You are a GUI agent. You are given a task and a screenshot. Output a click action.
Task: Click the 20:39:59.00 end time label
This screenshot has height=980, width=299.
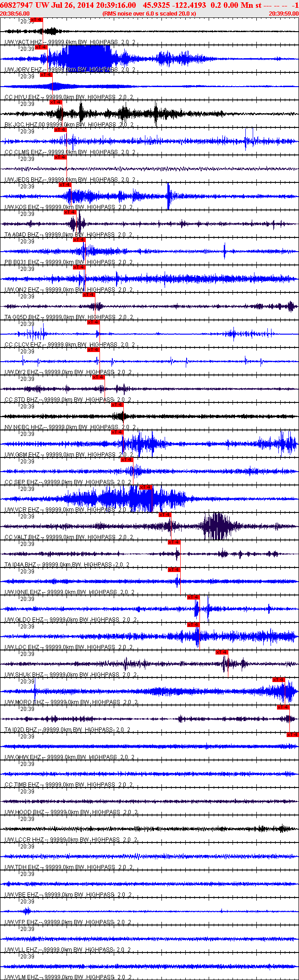(x=283, y=14)
